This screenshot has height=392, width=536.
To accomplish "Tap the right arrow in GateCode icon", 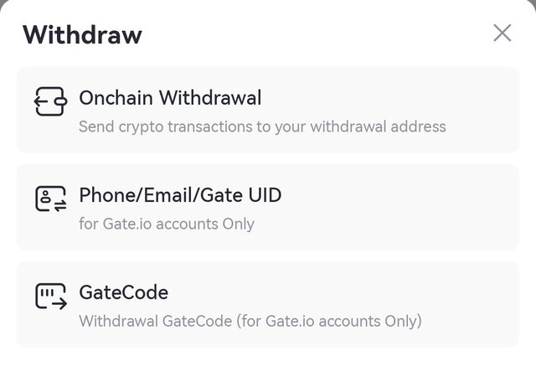I will point(59,303).
